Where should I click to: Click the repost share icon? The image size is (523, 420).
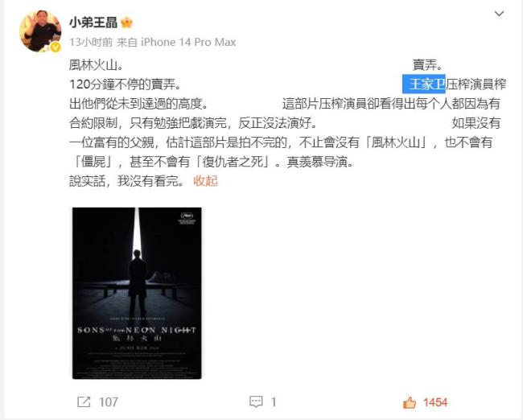click(x=84, y=402)
